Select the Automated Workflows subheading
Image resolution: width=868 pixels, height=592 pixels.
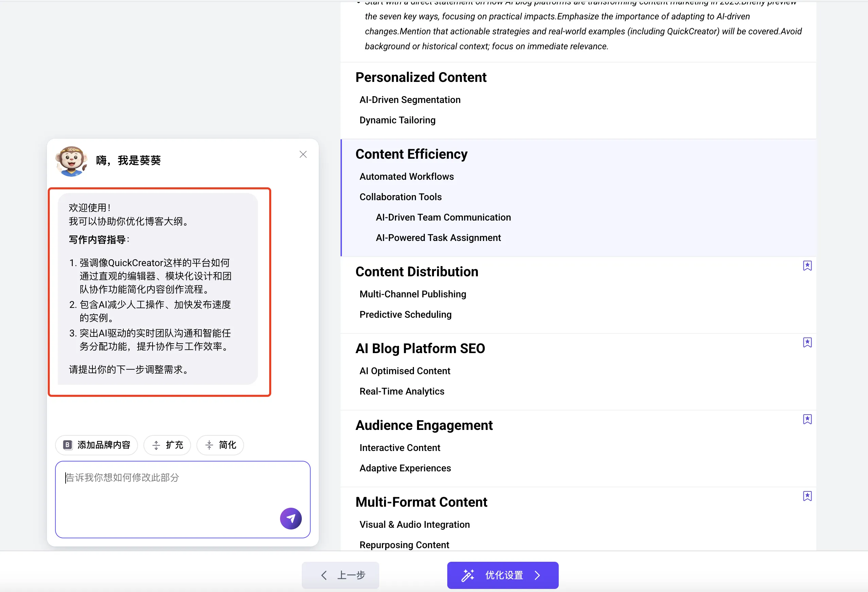[x=406, y=177]
